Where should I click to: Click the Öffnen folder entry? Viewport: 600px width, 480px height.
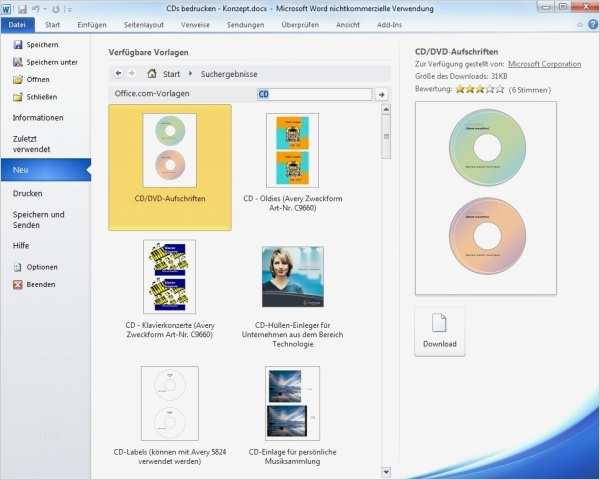click(31, 80)
